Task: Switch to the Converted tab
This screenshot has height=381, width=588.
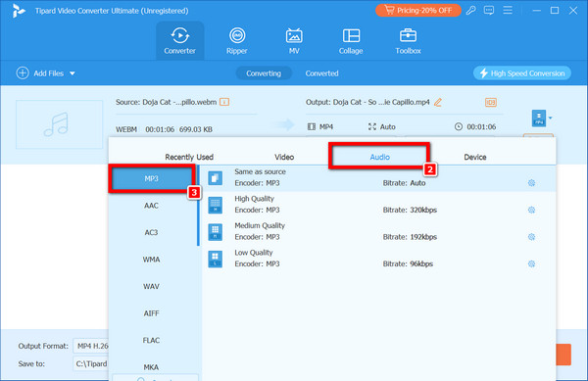Action: [x=321, y=73]
